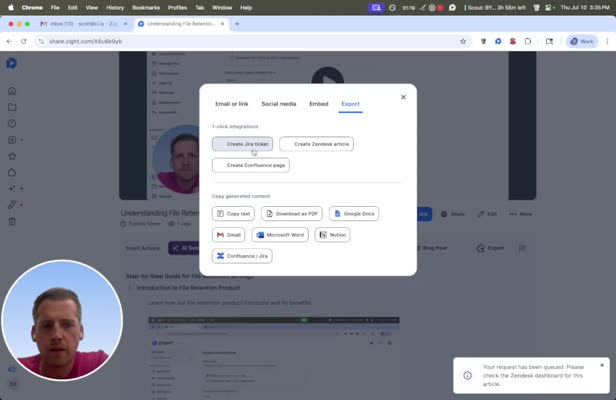
Task: Open the star favorites icon in sidebar
Action: coord(12,156)
